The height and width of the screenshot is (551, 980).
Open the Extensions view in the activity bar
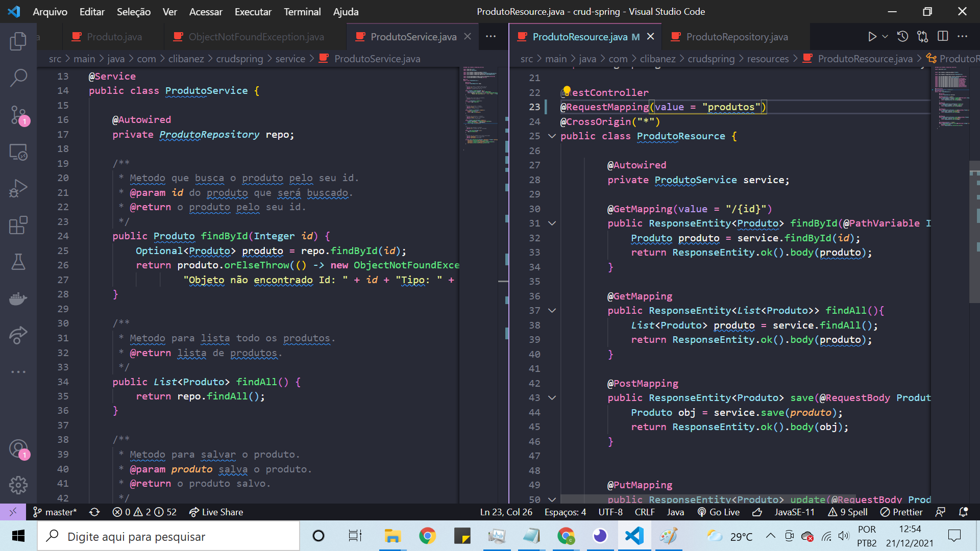click(x=18, y=225)
